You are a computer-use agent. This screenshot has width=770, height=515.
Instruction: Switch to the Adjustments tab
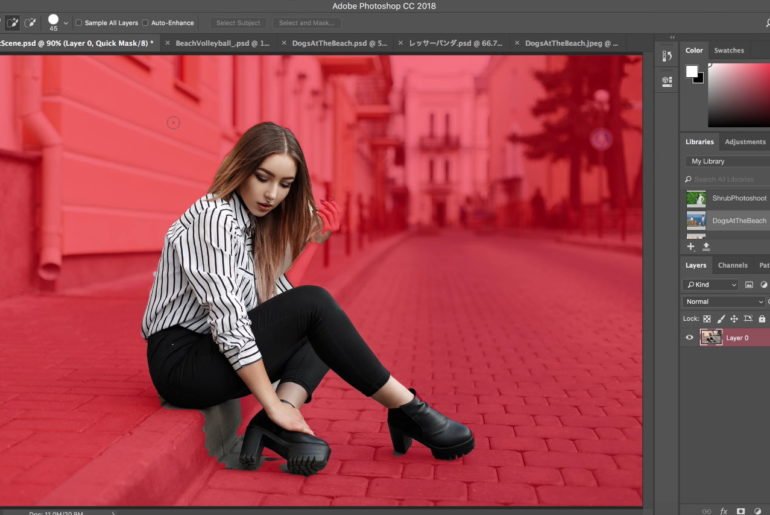click(745, 142)
